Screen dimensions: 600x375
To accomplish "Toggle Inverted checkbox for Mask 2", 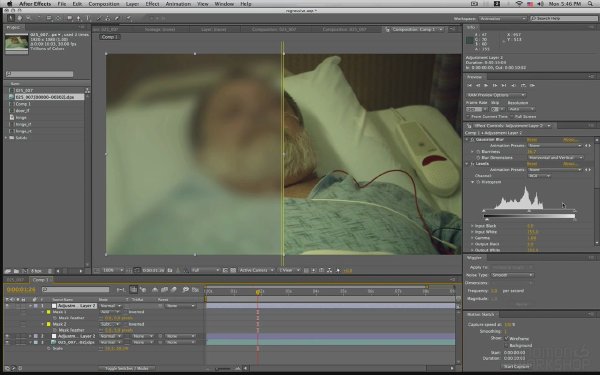I will pyautogui.click(x=126, y=324).
